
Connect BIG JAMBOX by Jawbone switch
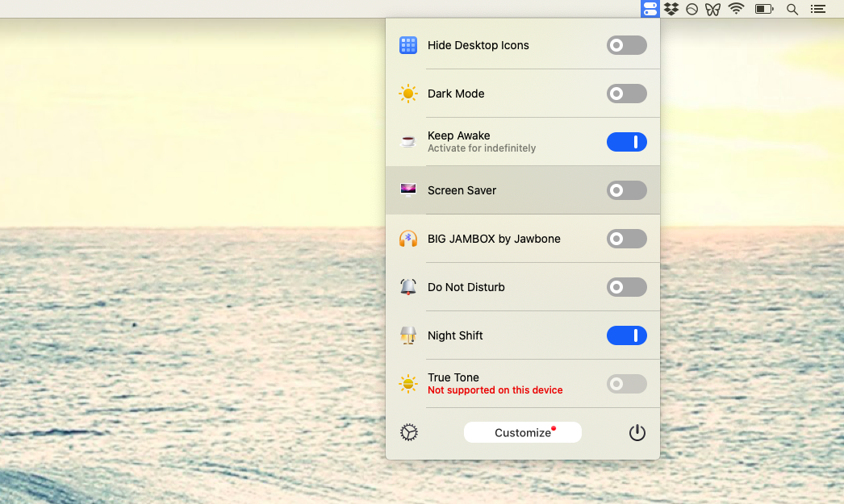(626, 239)
